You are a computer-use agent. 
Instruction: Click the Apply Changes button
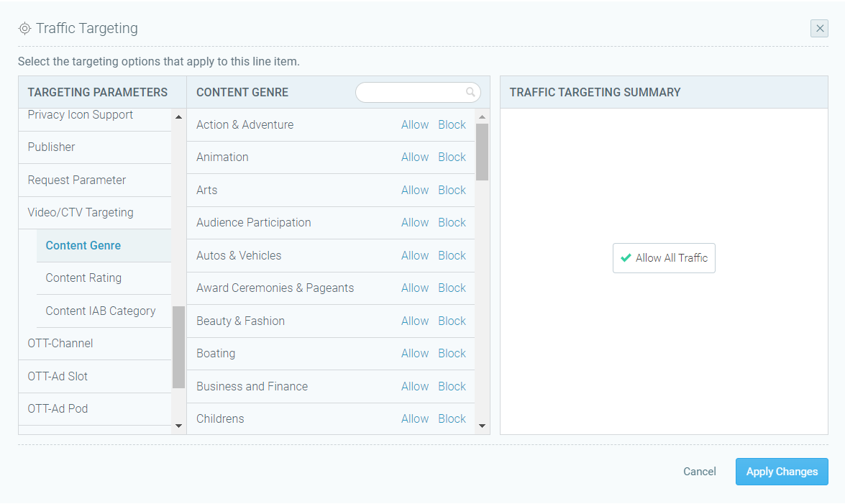pos(782,472)
